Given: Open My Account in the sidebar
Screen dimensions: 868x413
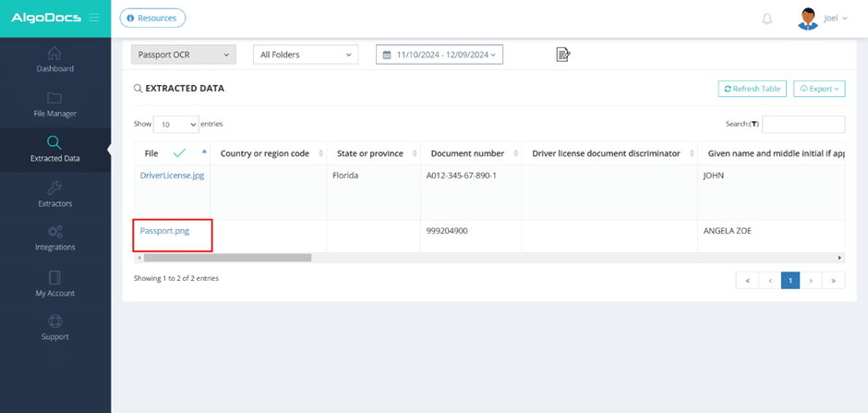Looking at the screenshot, I should pyautogui.click(x=54, y=284).
